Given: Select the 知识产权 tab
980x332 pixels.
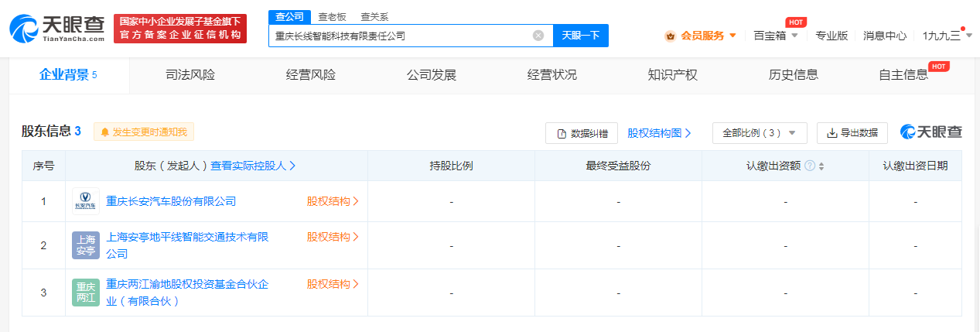Looking at the screenshot, I should [x=673, y=75].
